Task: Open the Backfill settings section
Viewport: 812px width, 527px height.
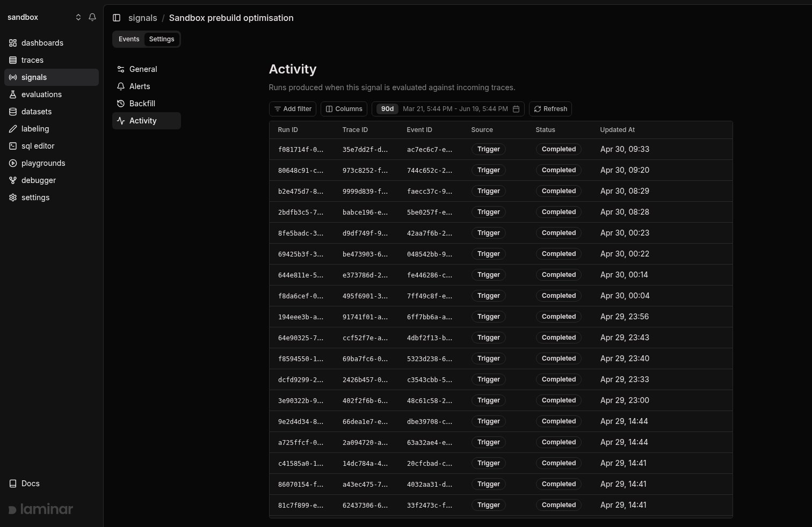Action: pos(147,104)
